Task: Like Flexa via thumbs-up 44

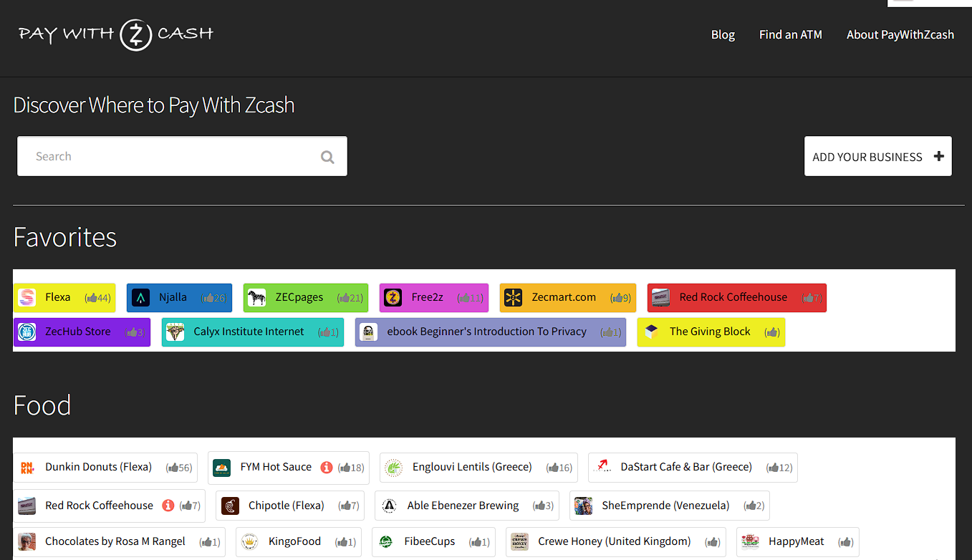Action: 97,298
